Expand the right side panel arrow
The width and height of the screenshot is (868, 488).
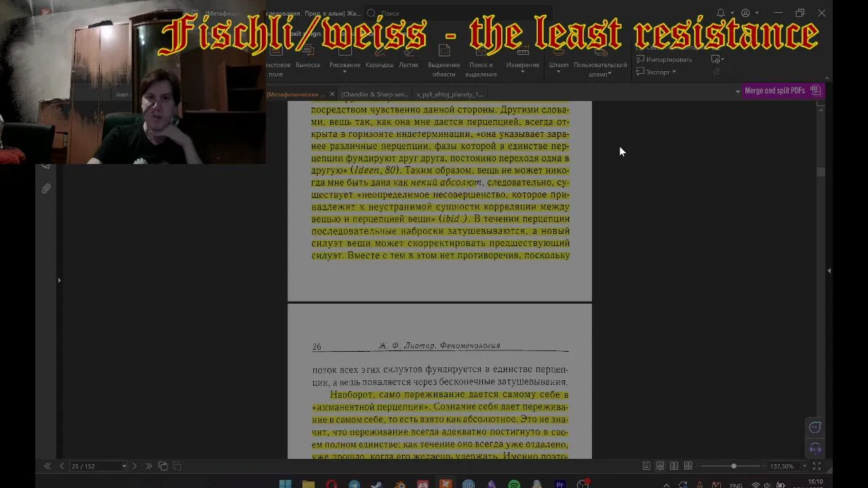click(829, 270)
